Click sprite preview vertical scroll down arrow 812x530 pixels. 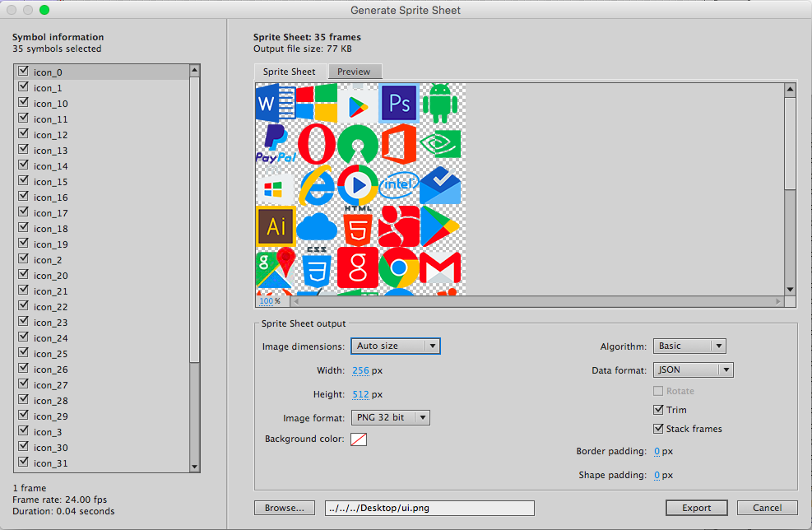(791, 290)
